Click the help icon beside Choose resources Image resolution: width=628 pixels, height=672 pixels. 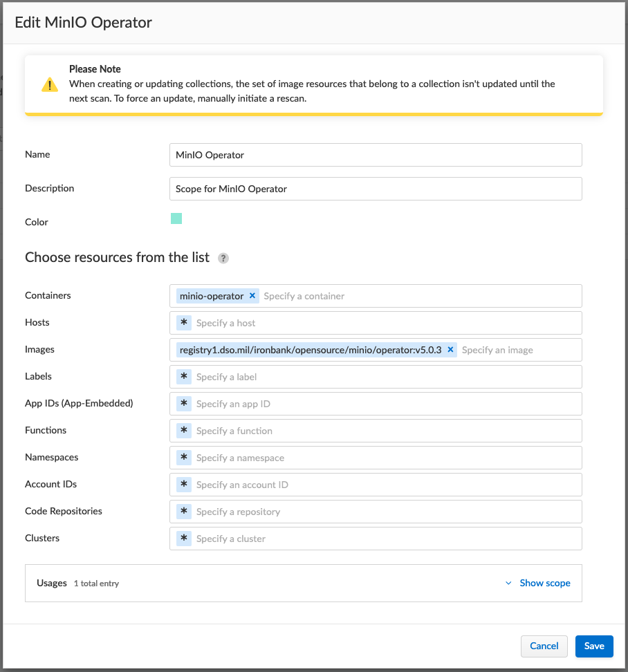[x=223, y=259]
